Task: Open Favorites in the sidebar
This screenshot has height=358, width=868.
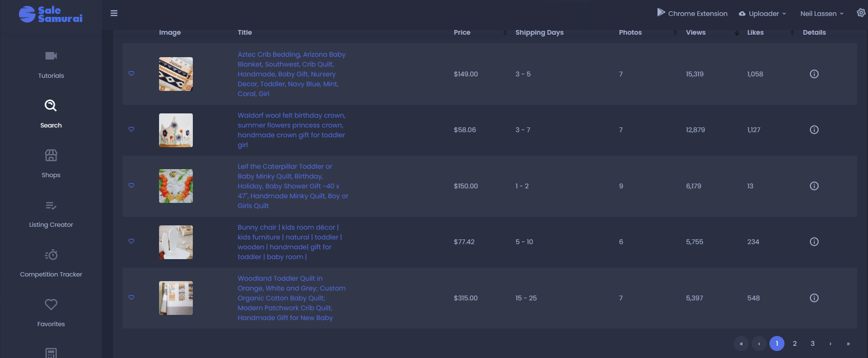Action: (x=51, y=313)
